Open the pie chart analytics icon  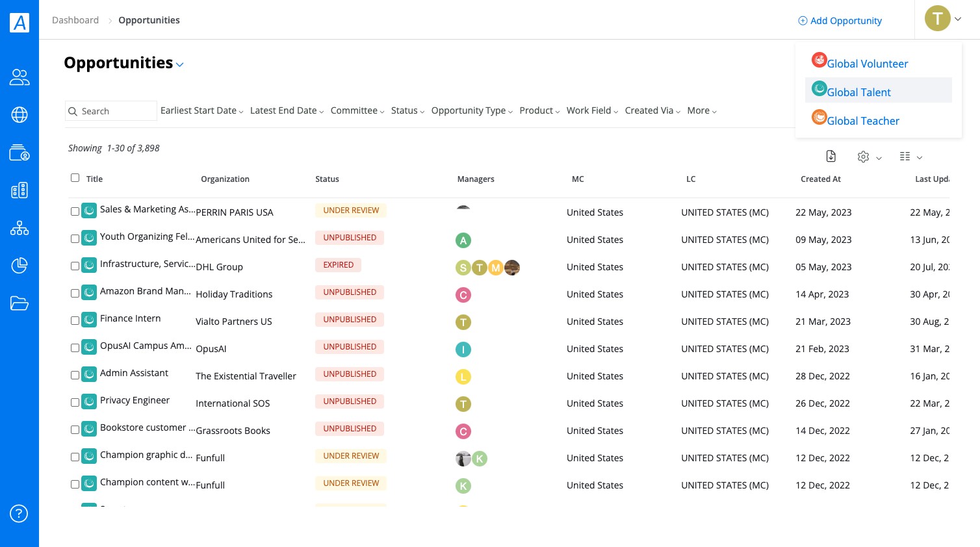coord(19,265)
